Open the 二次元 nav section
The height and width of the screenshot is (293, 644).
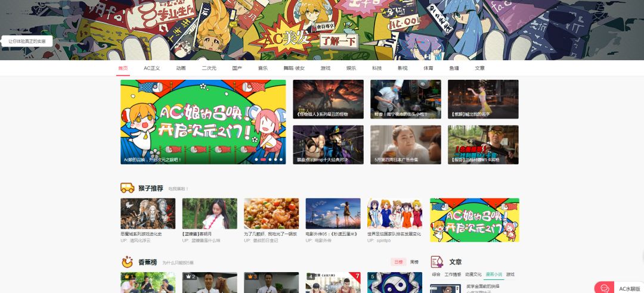209,68
